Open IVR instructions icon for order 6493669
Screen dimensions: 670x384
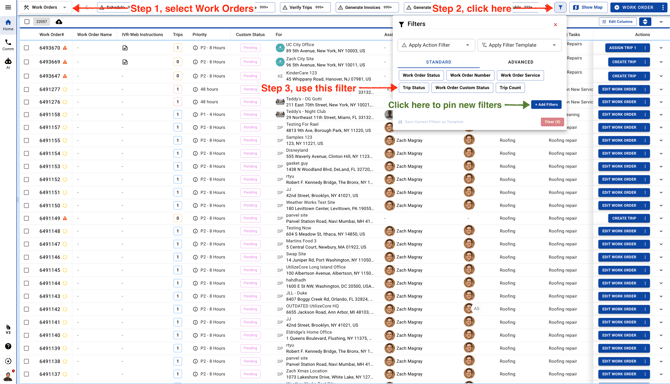(125, 62)
